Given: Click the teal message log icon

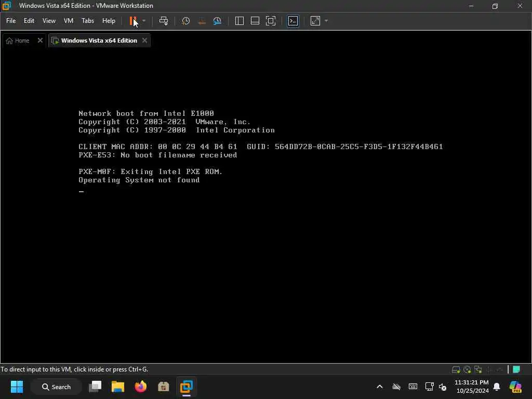Looking at the screenshot, I should [516, 369].
